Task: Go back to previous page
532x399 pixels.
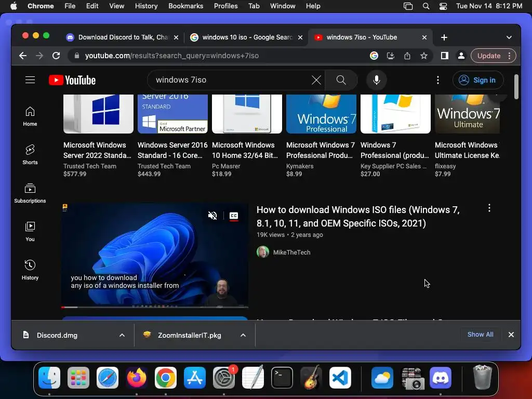Action: (22, 56)
